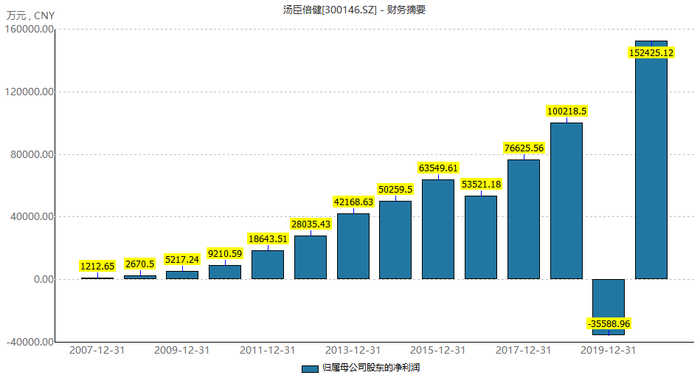
Task: Click the x-axis date 2013-12-31
Action: pos(353,350)
